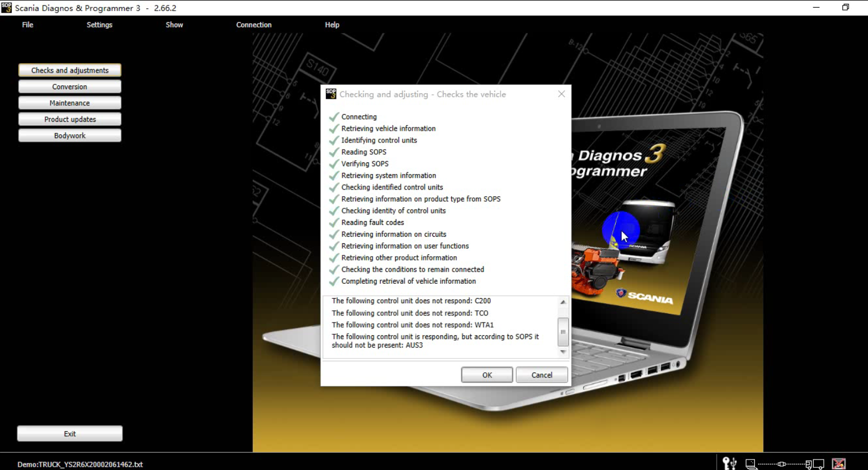Click scroll up arrow in message list

click(x=563, y=302)
